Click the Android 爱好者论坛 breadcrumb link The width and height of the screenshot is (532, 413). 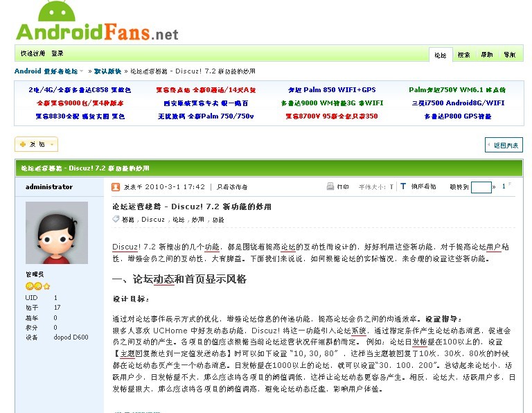(46, 71)
